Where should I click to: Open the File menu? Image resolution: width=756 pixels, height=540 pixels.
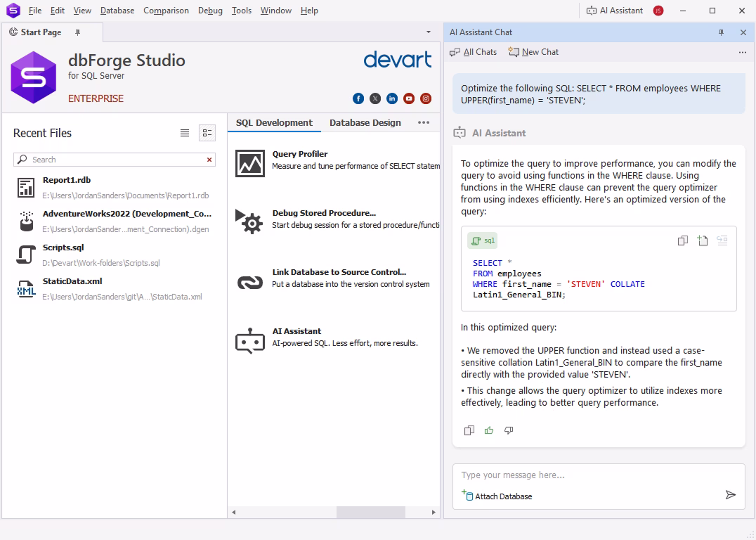pos(34,11)
